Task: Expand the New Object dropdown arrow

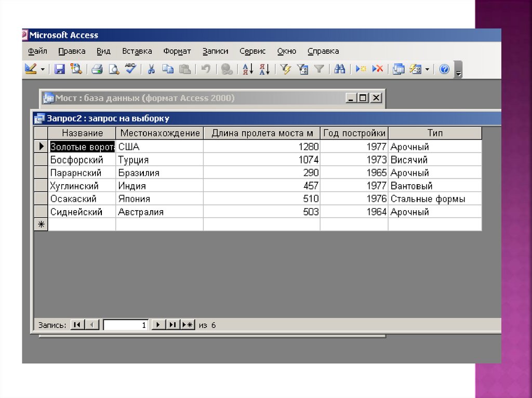Action: pyautogui.click(x=427, y=70)
